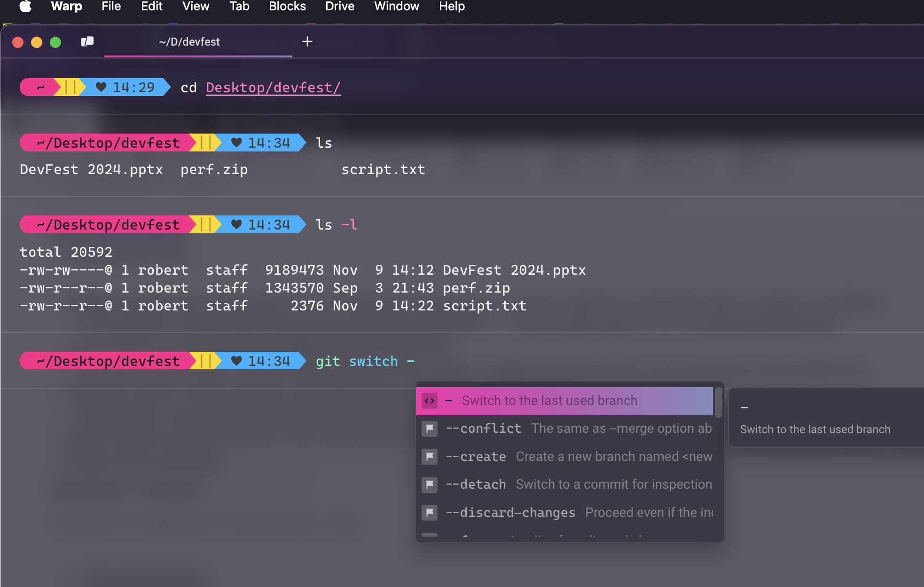The height and width of the screenshot is (587, 924).
Task: Click the flag icon next to --conflict
Action: pyautogui.click(x=430, y=428)
